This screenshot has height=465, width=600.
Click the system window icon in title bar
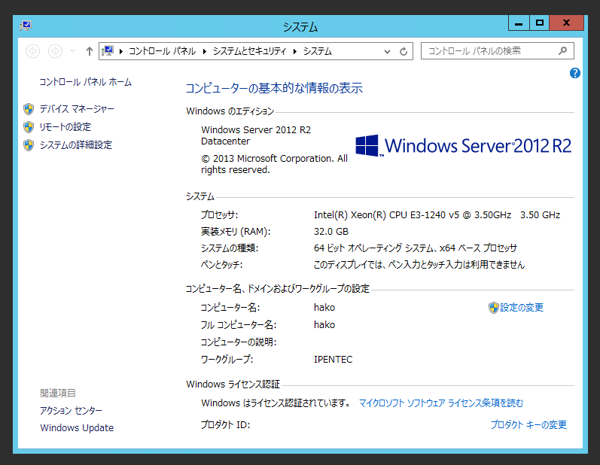[x=26, y=26]
